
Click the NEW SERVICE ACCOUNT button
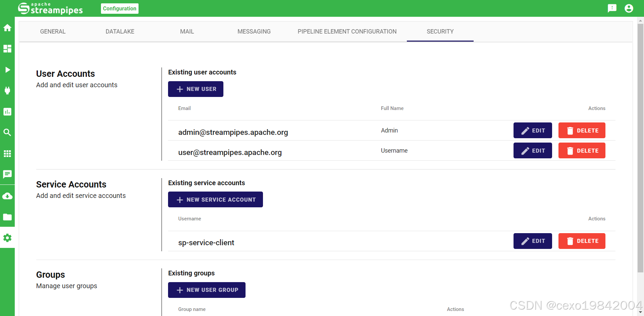coord(215,199)
